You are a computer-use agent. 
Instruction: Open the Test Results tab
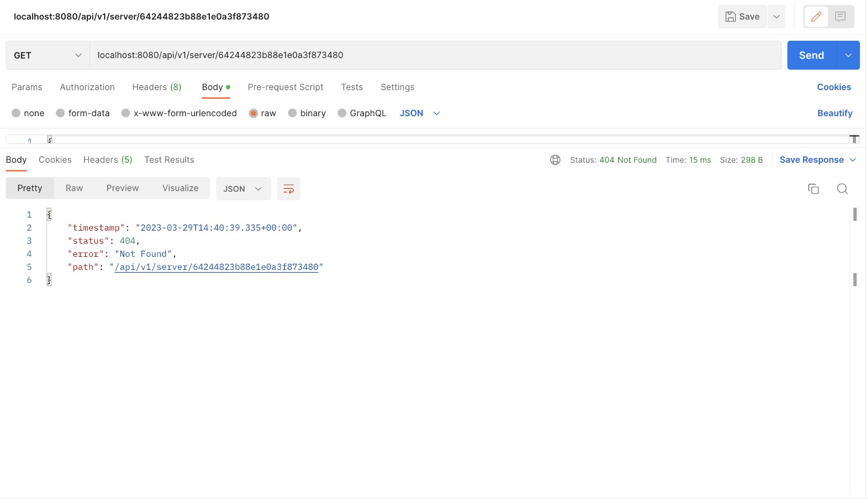(x=169, y=160)
